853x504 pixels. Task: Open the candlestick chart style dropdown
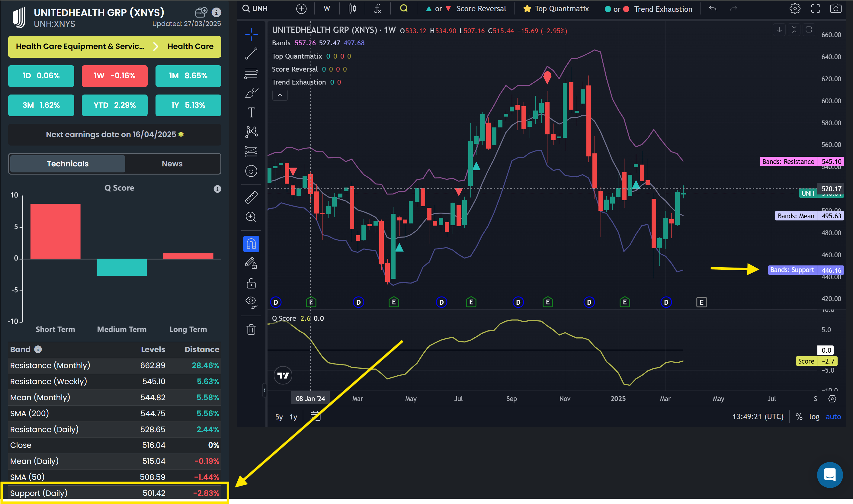pyautogui.click(x=352, y=8)
